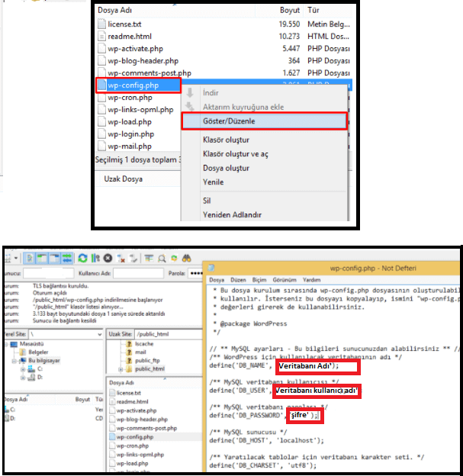Click the cancel current operation toolbar icon

(x=108, y=259)
